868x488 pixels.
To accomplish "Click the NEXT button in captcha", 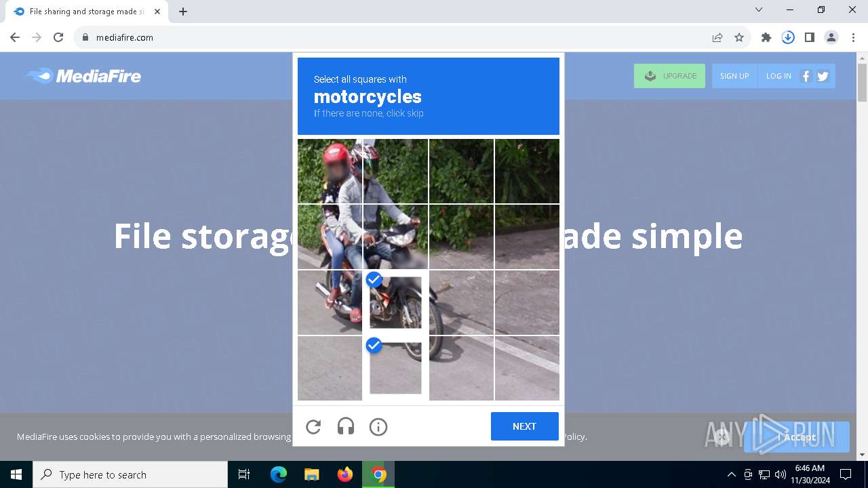I will click(x=525, y=426).
